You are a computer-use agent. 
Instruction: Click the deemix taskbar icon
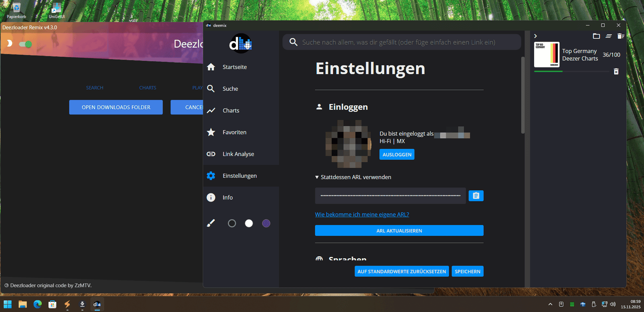pos(97,304)
